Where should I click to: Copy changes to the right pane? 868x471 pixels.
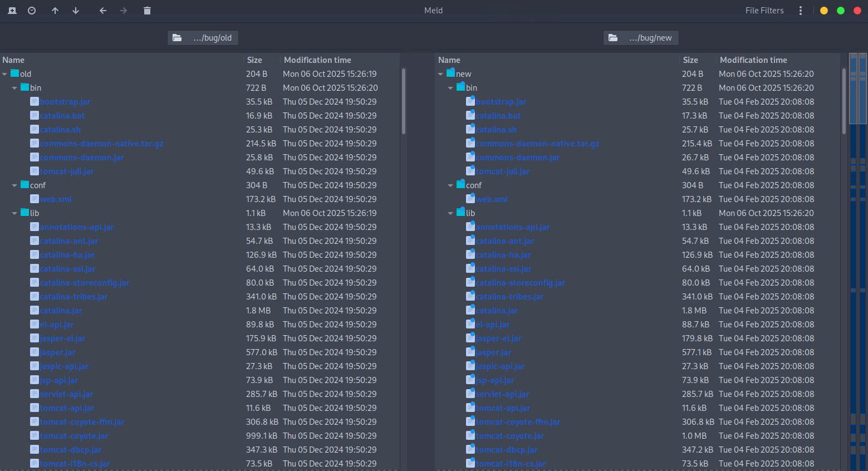pos(124,10)
